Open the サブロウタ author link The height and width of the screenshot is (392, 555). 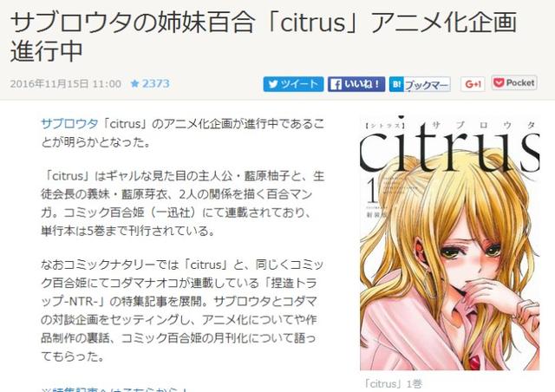point(69,124)
